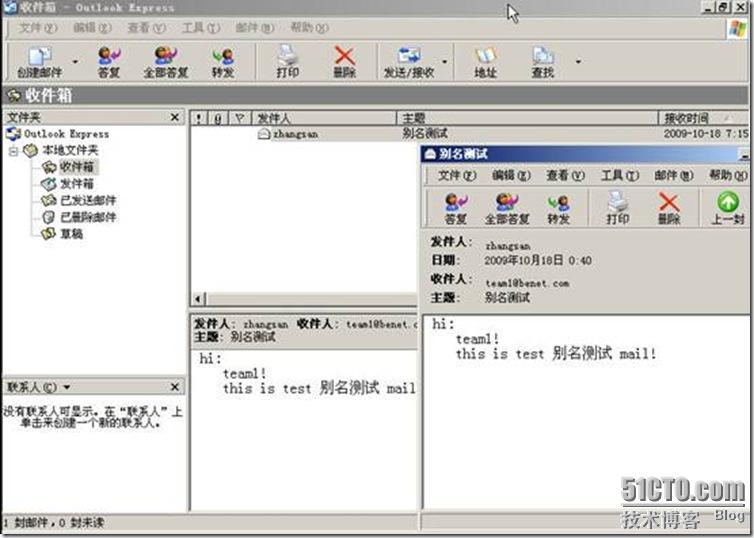Open 文件 menu in 别名测试 window

pyautogui.click(x=456, y=175)
